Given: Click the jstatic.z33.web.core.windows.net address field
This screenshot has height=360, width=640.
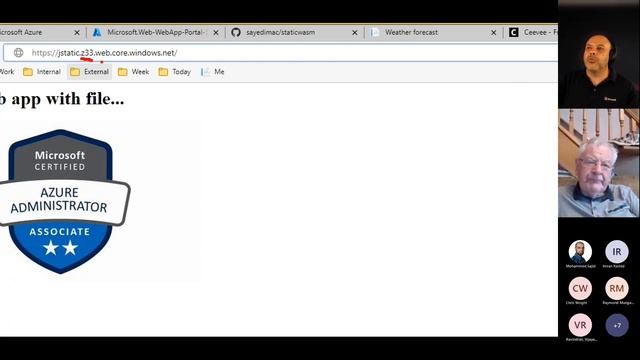Looking at the screenshot, I should 280,53.
